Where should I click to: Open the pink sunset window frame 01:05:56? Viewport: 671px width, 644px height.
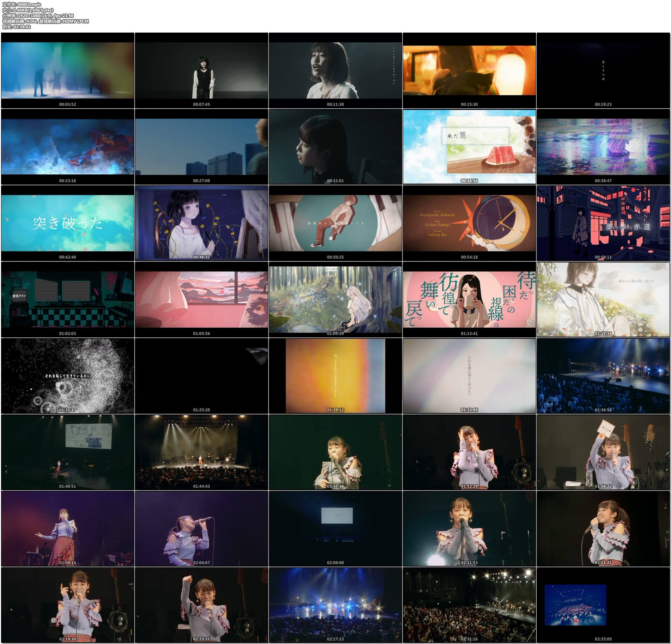pyautogui.click(x=202, y=299)
